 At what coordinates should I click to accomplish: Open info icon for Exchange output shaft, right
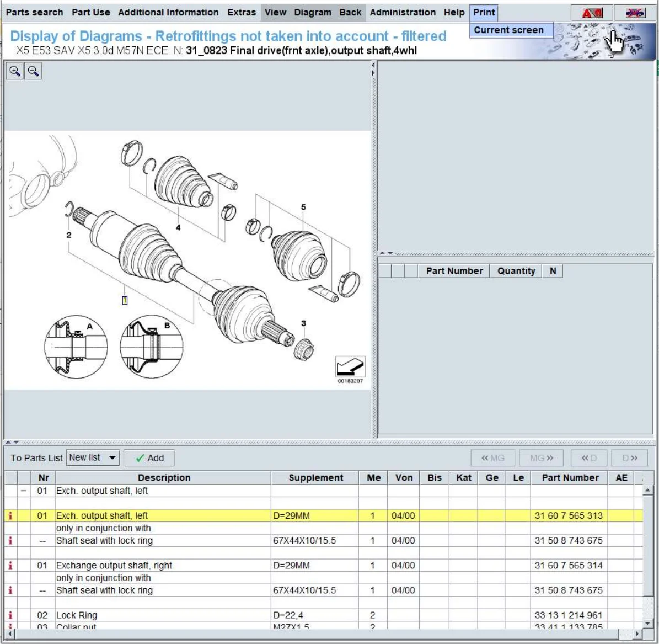[x=10, y=566]
